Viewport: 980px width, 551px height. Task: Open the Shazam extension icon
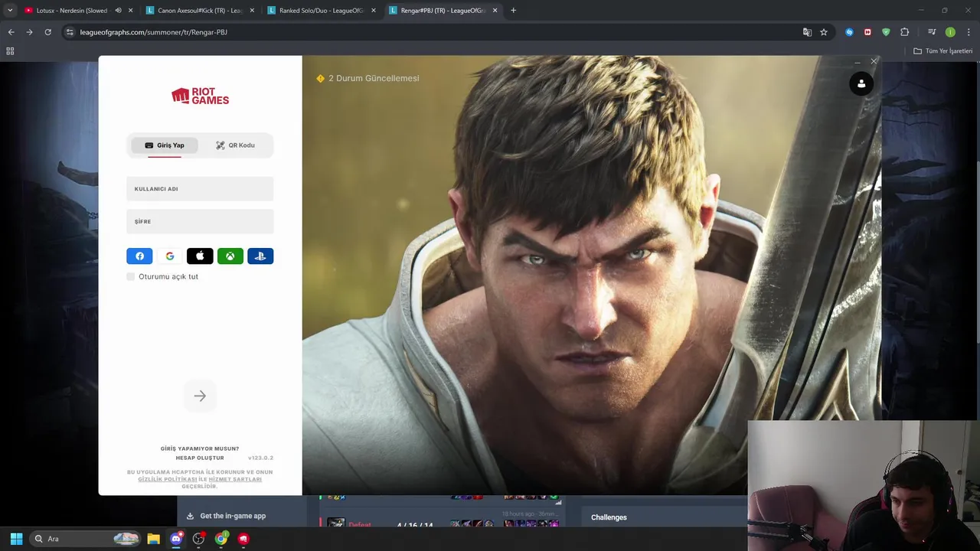coord(849,32)
